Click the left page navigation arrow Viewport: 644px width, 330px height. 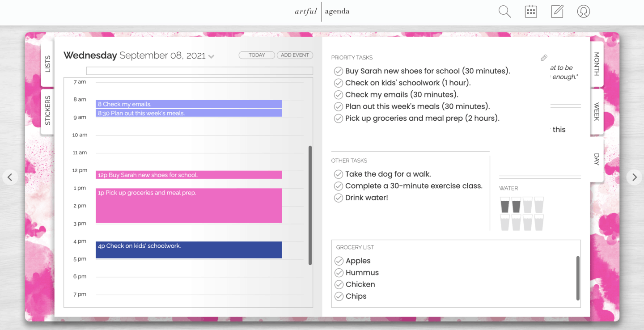(10, 177)
